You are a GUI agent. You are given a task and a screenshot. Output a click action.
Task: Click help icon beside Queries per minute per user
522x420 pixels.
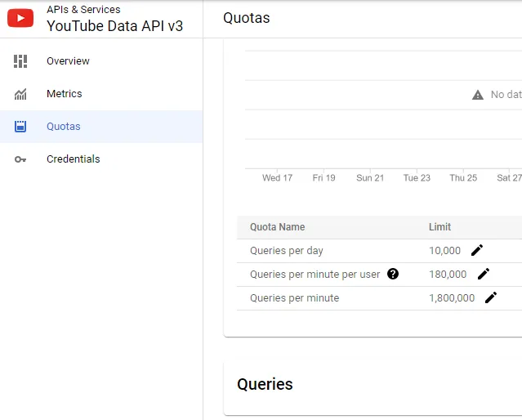click(393, 274)
